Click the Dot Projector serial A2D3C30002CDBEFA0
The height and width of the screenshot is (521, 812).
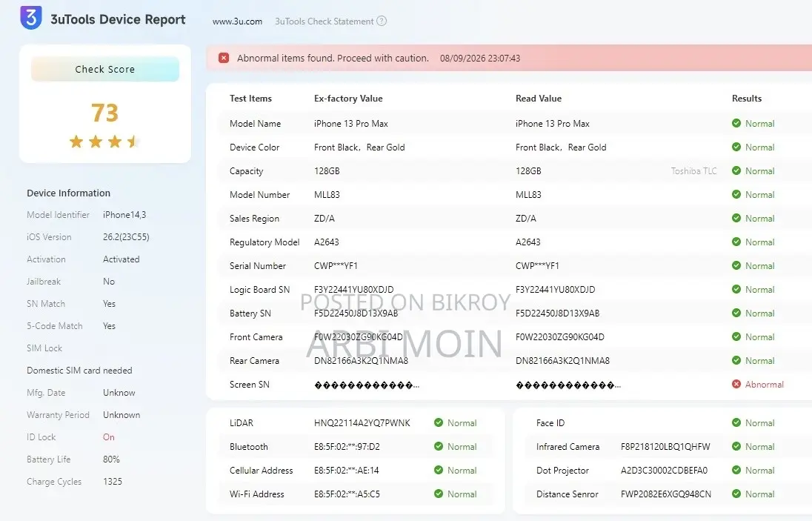(664, 471)
